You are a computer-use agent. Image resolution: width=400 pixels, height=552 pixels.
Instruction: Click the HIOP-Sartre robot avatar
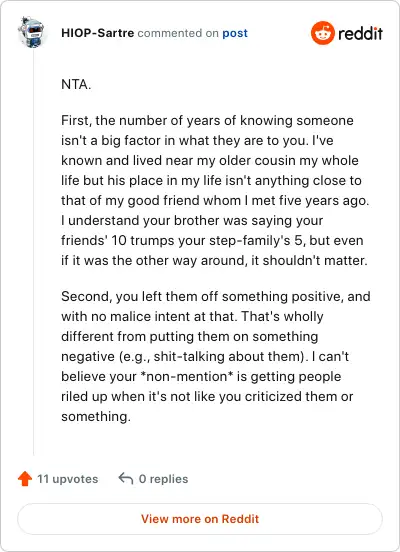(x=32, y=32)
